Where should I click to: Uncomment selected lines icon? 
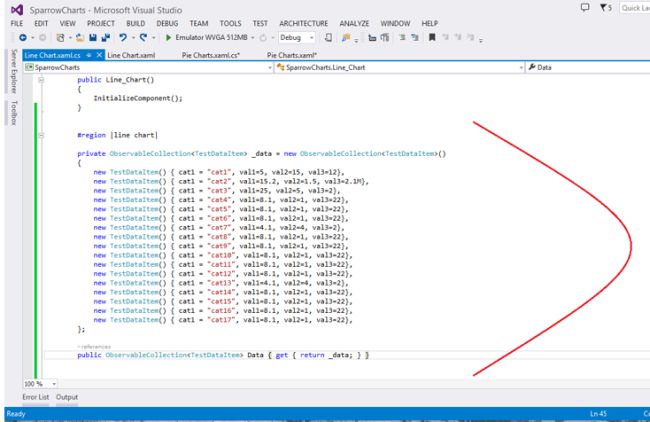[x=415, y=38]
